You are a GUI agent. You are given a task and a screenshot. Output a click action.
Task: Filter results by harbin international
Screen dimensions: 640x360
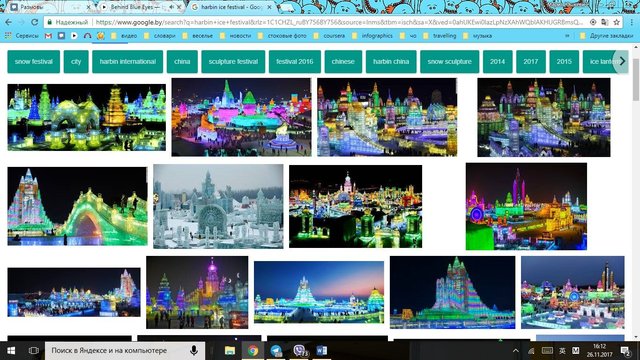[x=127, y=62]
